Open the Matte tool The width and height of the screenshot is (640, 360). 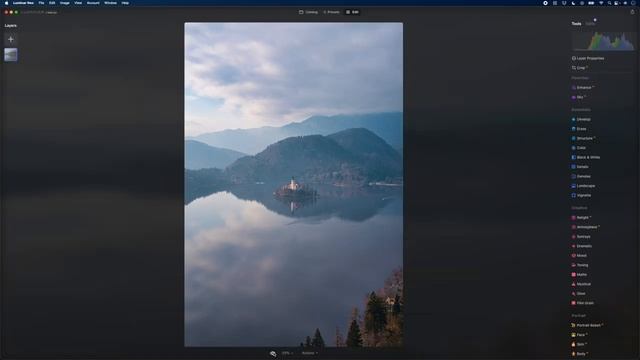click(579, 274)
